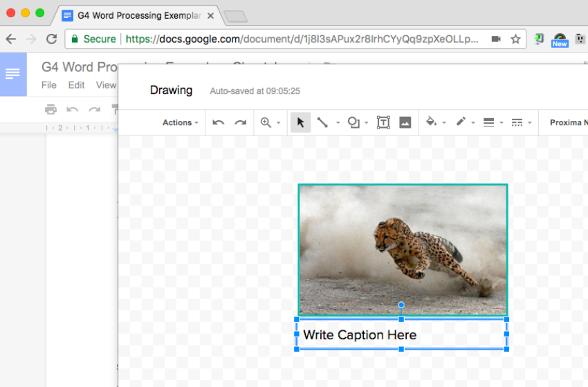Screen dimensions: 588x387
Task: Click the Line color pencil icon
Action: click(461, 122)
